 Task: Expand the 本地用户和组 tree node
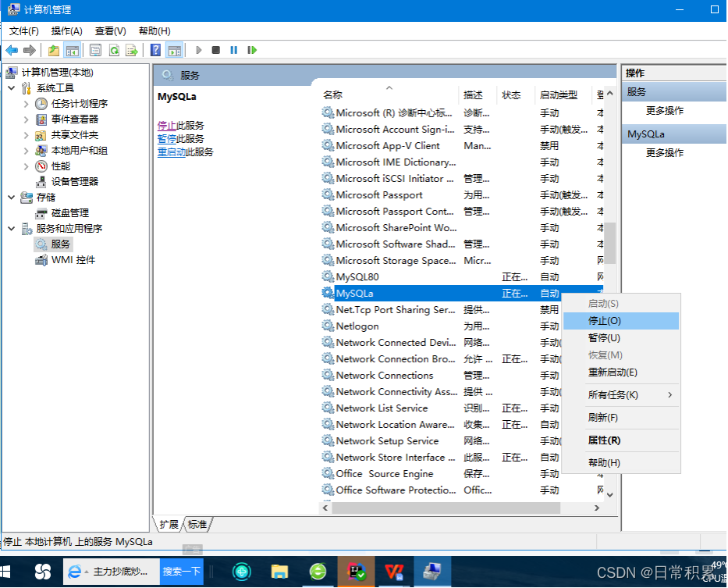27,151
